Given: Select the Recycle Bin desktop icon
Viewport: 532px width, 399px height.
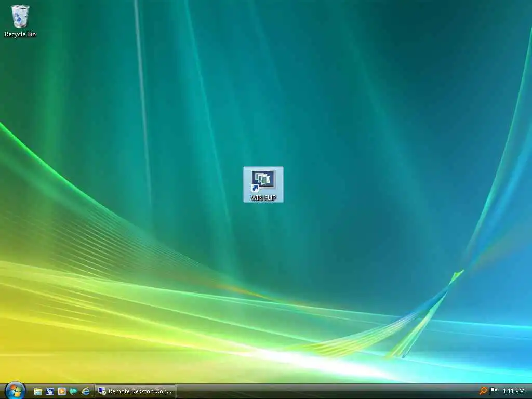Looking at the screenshot, I should coord(20,21).
